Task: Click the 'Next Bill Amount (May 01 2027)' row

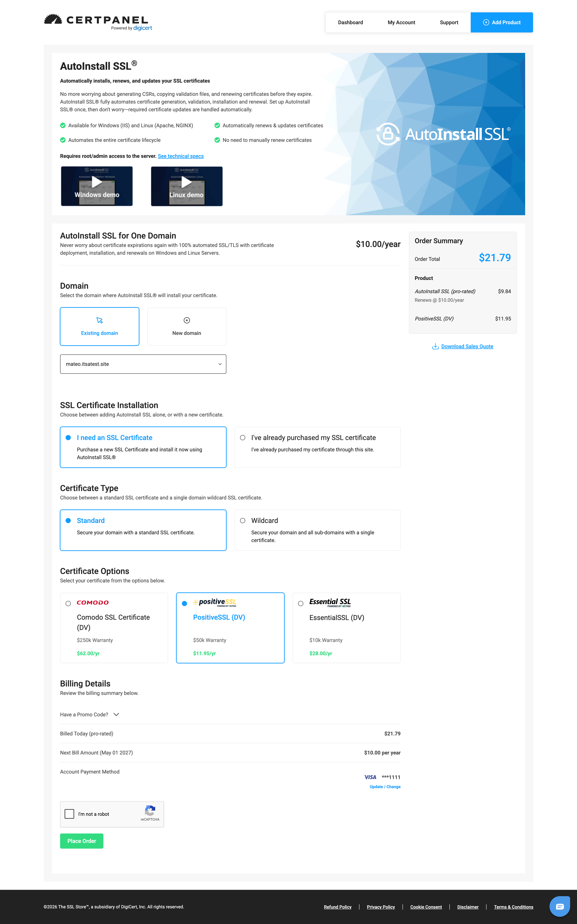Action: click(230, 753)
